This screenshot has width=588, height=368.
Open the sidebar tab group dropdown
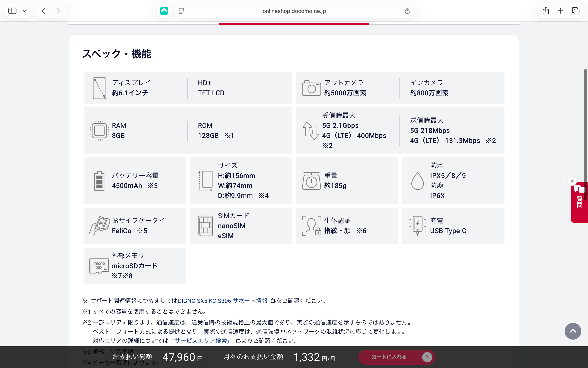point(24,11)
